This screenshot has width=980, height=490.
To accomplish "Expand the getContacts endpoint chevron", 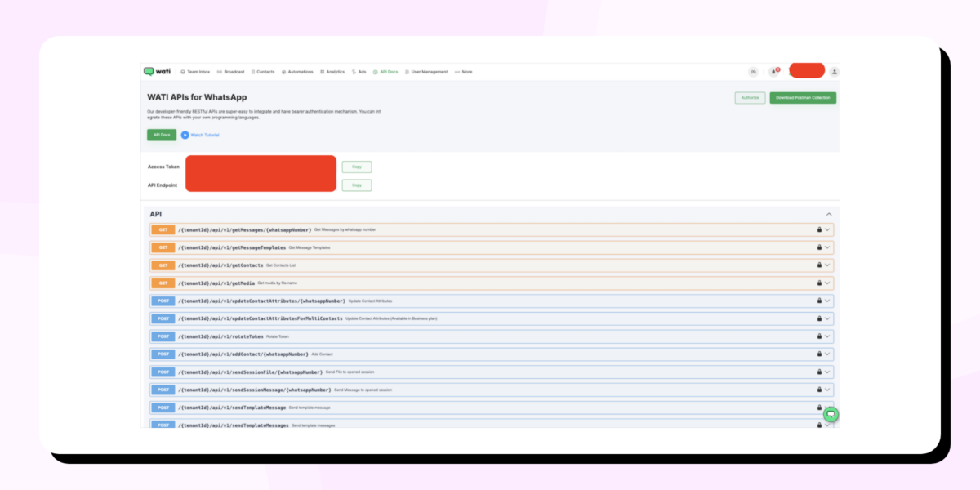I will click(827, 265).
